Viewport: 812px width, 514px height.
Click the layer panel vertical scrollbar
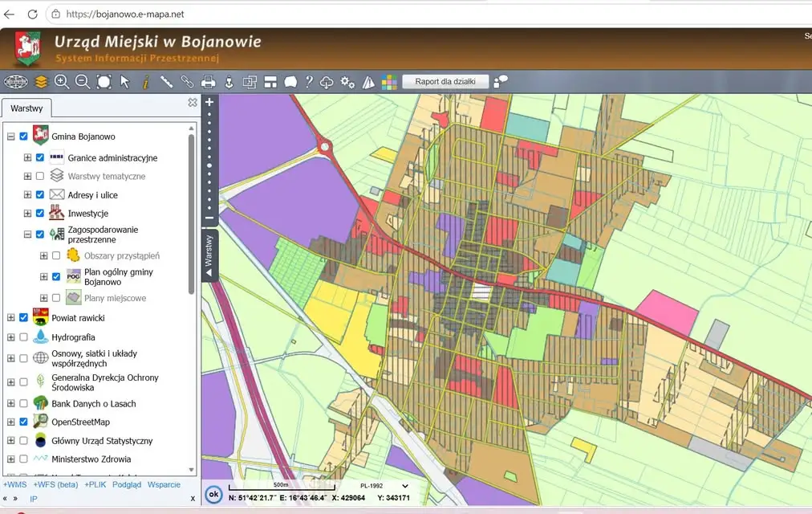pyautogui.click(x=191, y=214)
